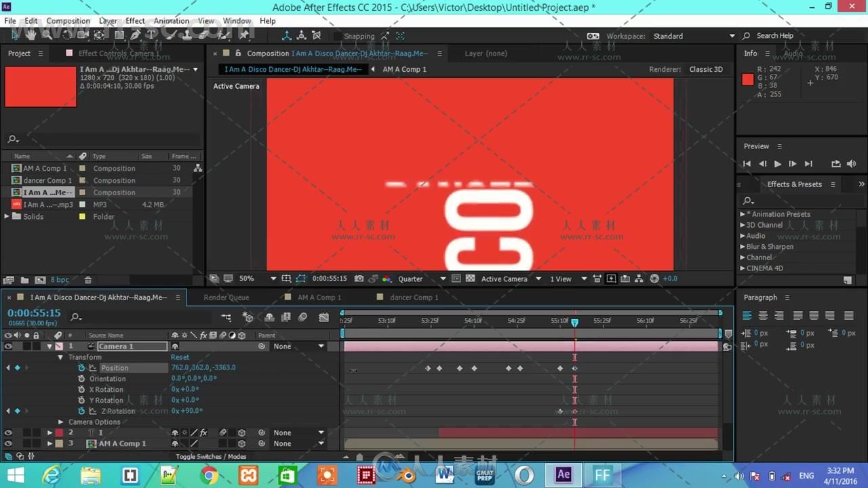Toggle 3D switch for layer 3

(241, 444)
